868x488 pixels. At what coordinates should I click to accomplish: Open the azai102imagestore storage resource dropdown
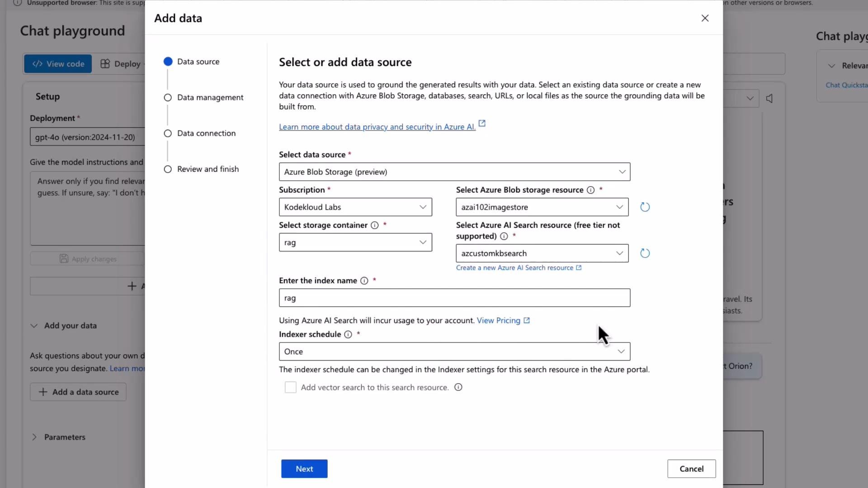(542, 207)
